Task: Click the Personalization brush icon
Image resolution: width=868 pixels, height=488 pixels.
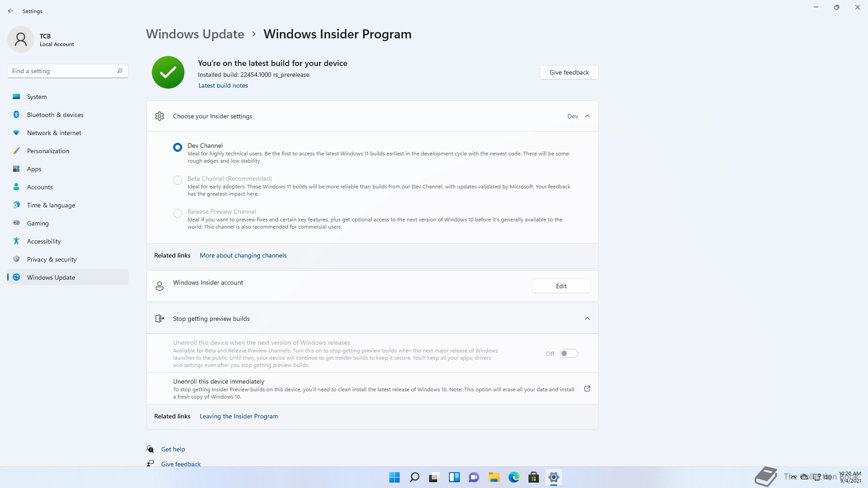Action: [x=16, y=151]
